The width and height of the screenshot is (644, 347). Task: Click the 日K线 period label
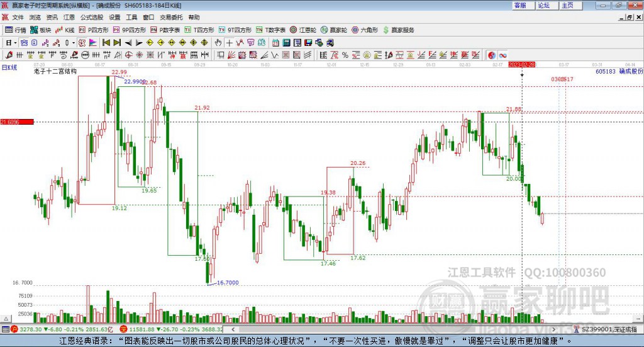(9, 67)
